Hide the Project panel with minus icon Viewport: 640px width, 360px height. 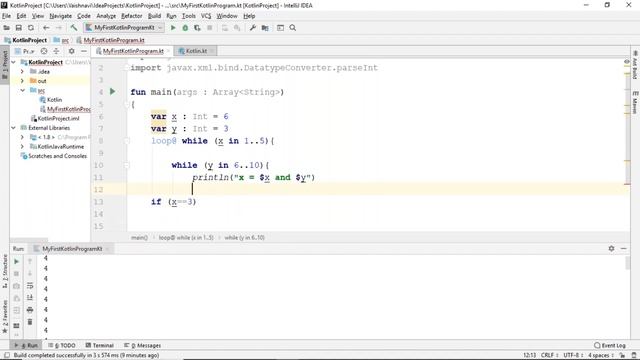(x=84, y=51)
